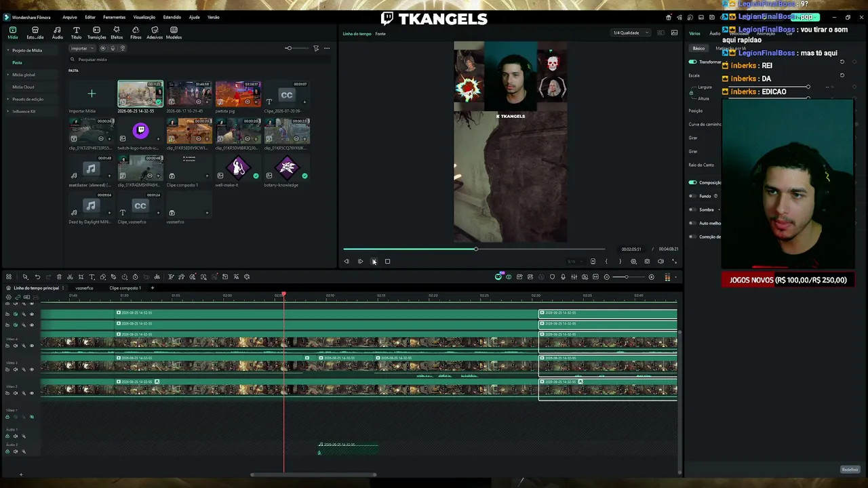Open the Visualização menu
868x488 pixels.
[144, 17]
